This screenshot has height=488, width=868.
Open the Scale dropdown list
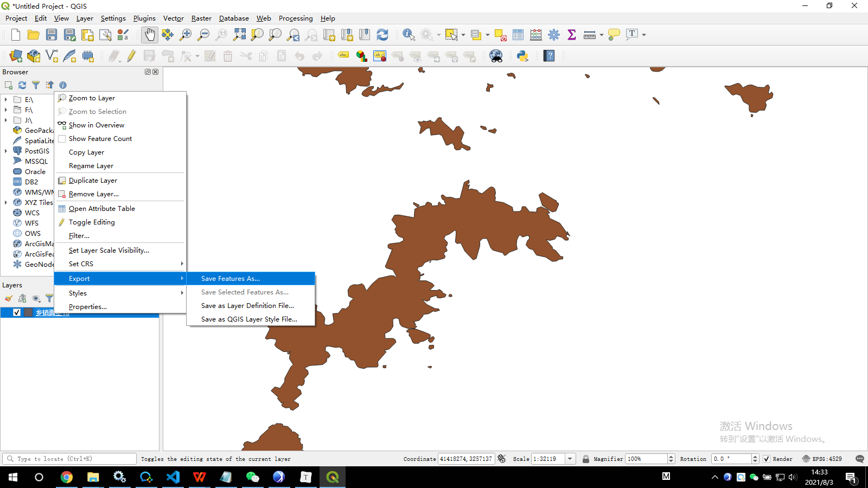[x=570, y=459]
